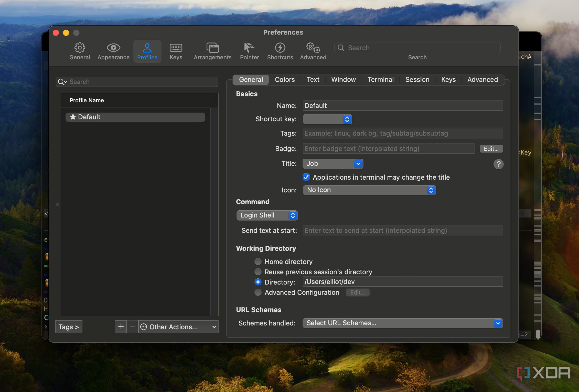This screenshot has width=579, height=392.
Task: Click the background terminal window scrollbar thumb
Action: click(x=538, y=334)
